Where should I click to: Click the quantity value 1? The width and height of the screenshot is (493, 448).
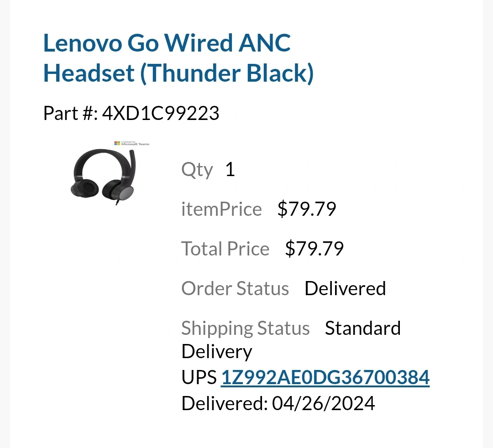pos(230,169)
